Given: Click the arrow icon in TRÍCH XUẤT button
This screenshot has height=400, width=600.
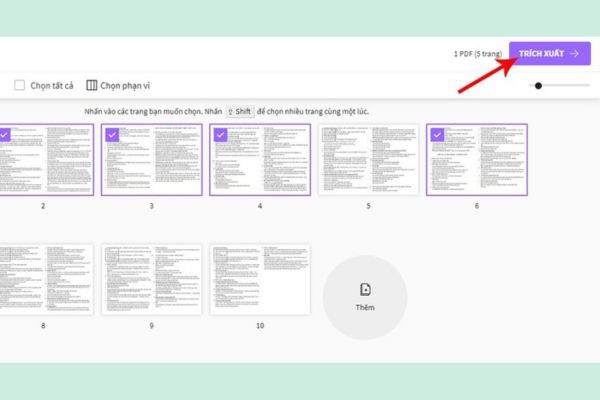Looking at the screenshot, I should click(574, 54).
